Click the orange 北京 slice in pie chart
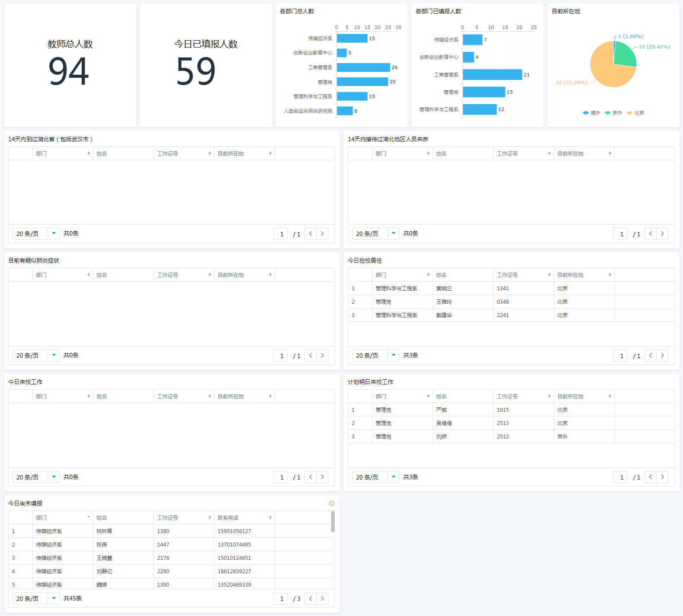This screenshot has width=683, height=616. [x=607, y=71]
